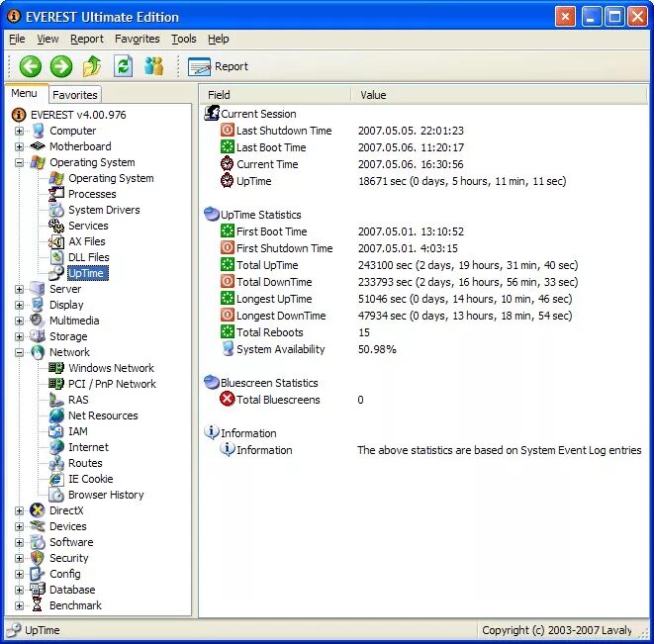
Task: Click the EVEREST v4.00.976 root icon
Action: pyautogui.click(x=19, y=115)
